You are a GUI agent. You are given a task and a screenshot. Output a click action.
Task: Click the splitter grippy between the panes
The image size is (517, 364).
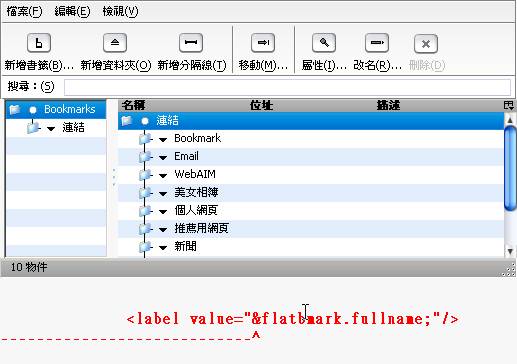coord(114,177)
